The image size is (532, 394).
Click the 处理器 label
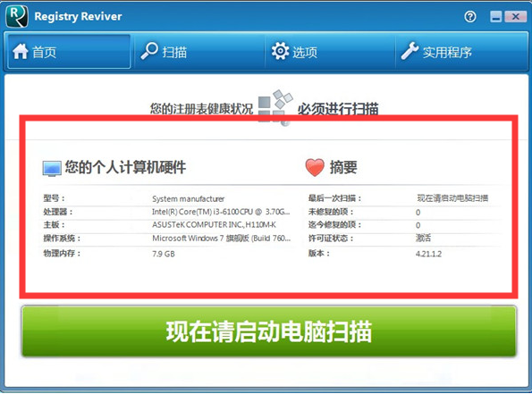(58, 212)
